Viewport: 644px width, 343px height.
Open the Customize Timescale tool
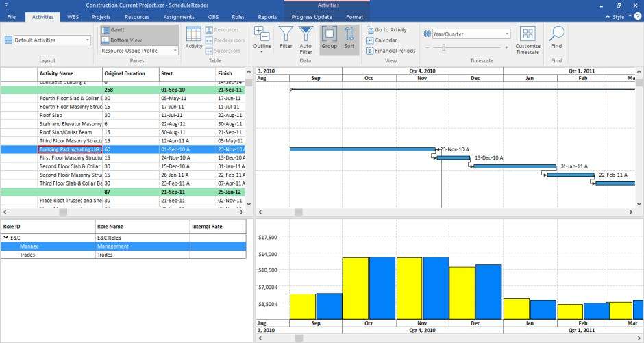[x=528, y=40]
